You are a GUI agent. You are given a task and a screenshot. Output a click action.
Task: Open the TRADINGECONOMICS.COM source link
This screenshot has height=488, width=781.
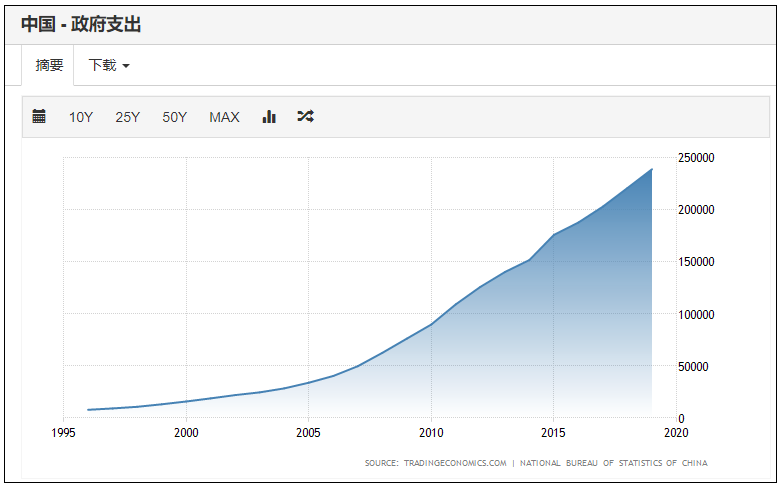click(455, 463)
